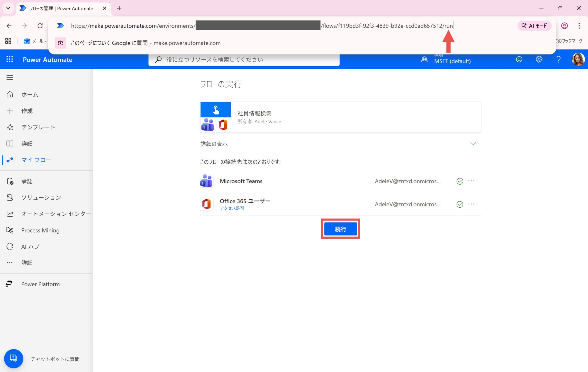Open テンプレート in the sidebar
This screenshot has width=588, height=372.
point(38,127)
